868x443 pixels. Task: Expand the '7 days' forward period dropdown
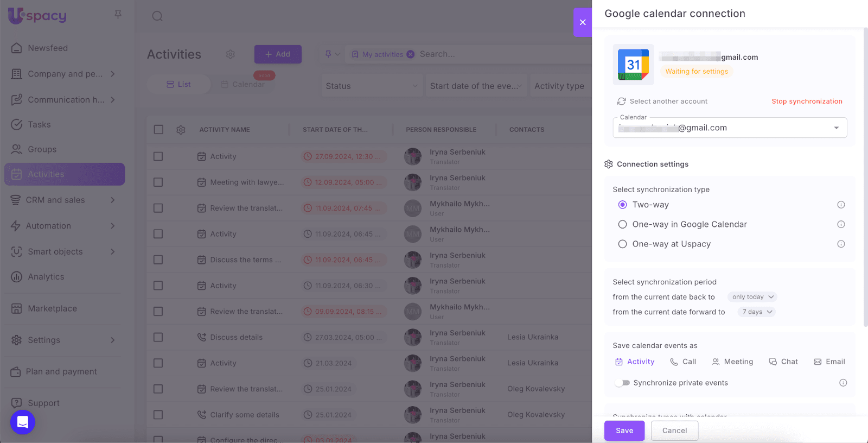pyautogui.click(x=757, y=312)
